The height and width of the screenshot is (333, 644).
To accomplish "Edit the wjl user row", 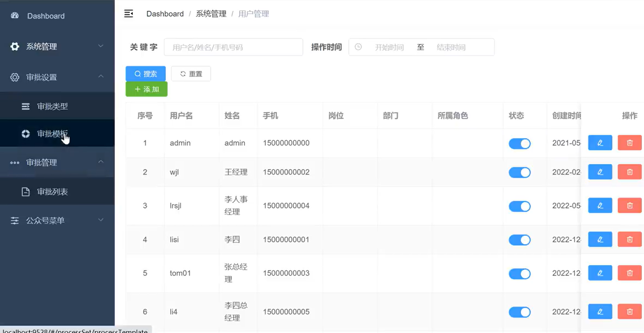I will click(x=600, y=172).
